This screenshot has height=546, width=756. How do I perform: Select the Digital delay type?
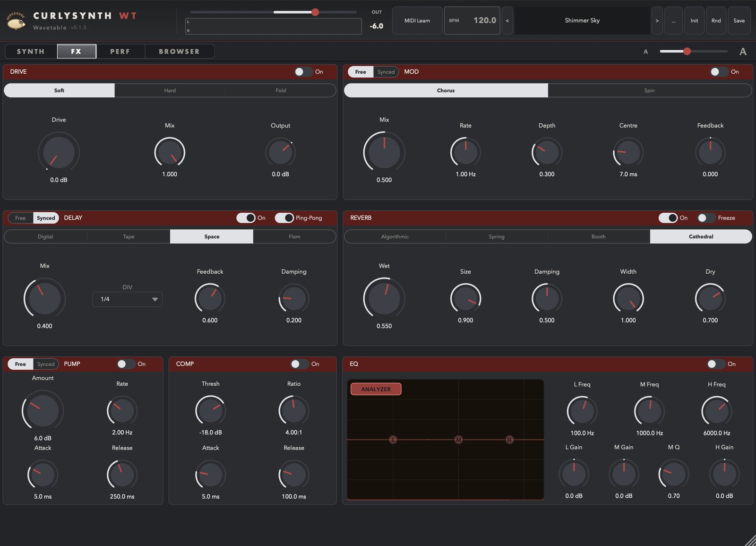pos(45,236)
